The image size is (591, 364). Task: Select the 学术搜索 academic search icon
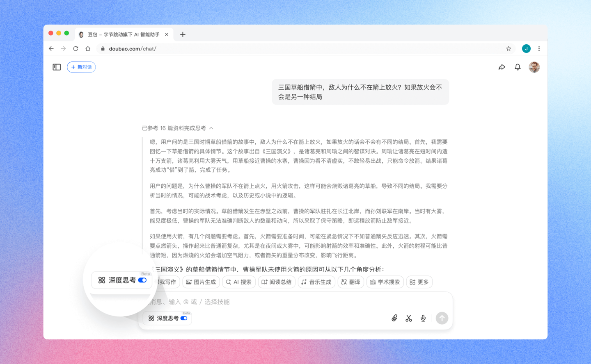coord(385,282)
